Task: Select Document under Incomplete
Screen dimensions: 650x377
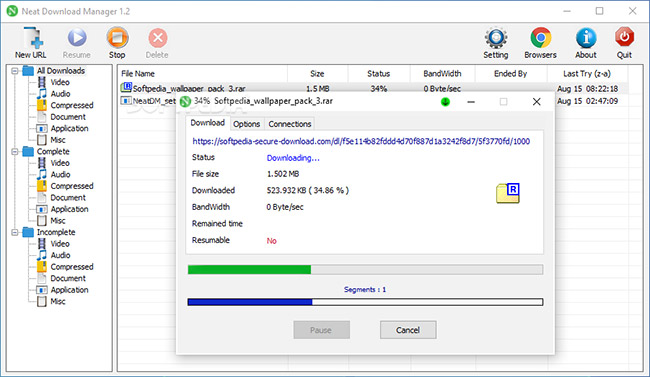Action: (x=68, y=278)
